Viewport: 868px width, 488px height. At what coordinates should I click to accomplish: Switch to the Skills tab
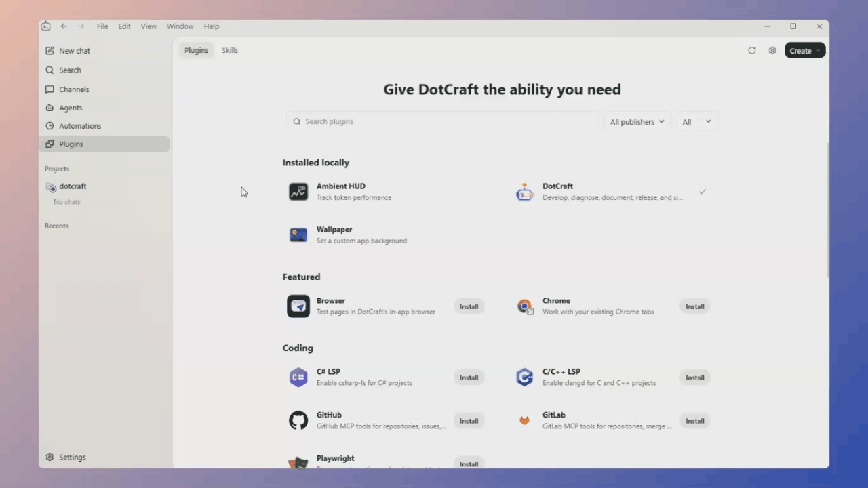click(x=230, y=50)
